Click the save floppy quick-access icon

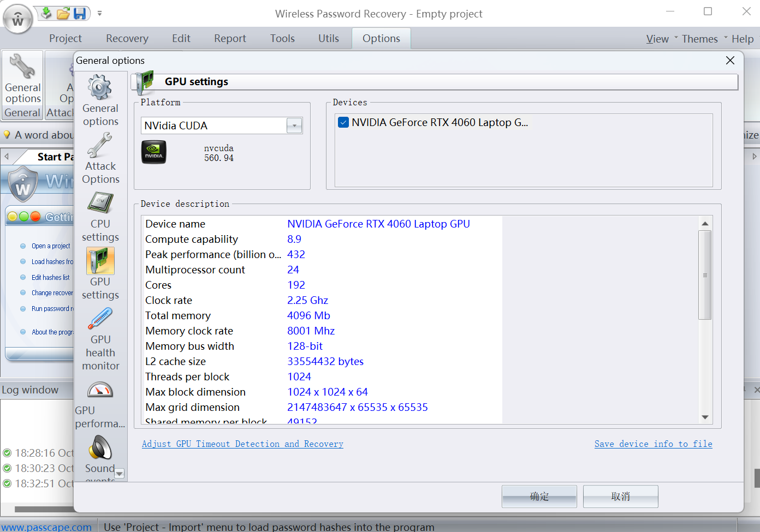coord(80,13)
